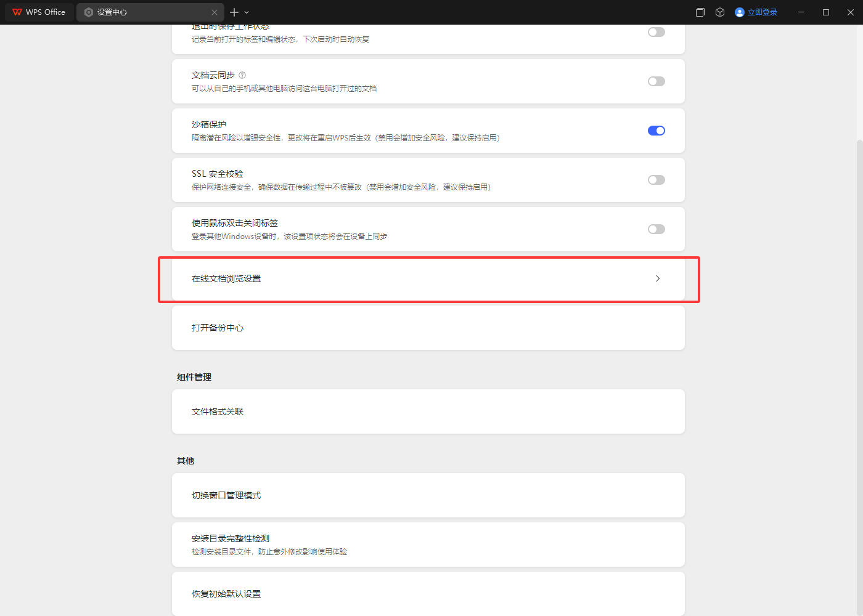
Task: Close the 设置中心 tab
Action: (215, 12)
